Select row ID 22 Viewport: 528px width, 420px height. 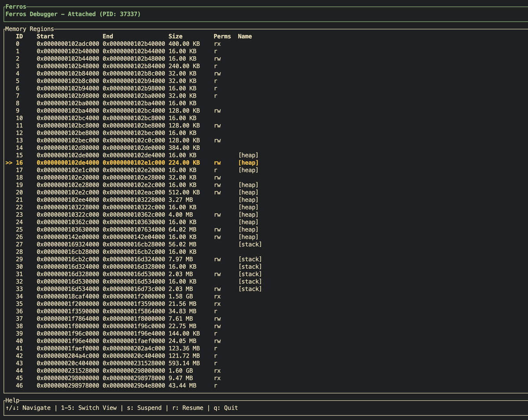pyautogui.click(x=19, y=207)
